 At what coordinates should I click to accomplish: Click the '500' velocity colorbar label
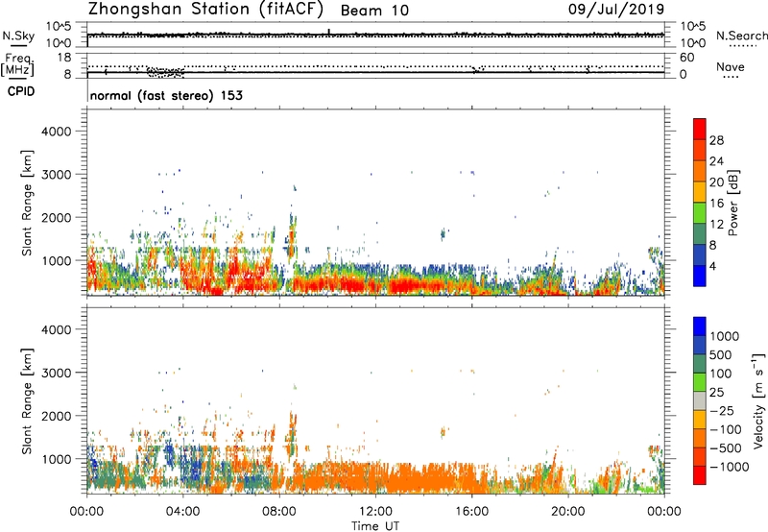tap(722, 354)
